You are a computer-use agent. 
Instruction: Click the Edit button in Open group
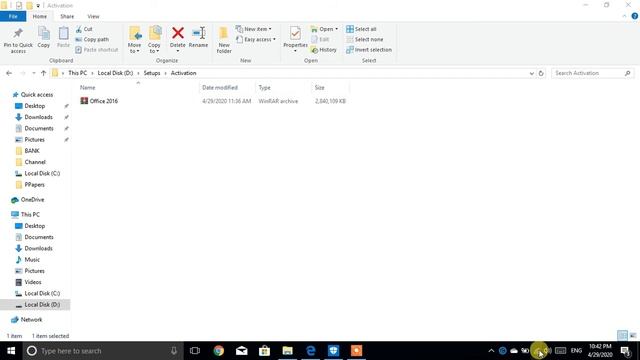[320, 40]
